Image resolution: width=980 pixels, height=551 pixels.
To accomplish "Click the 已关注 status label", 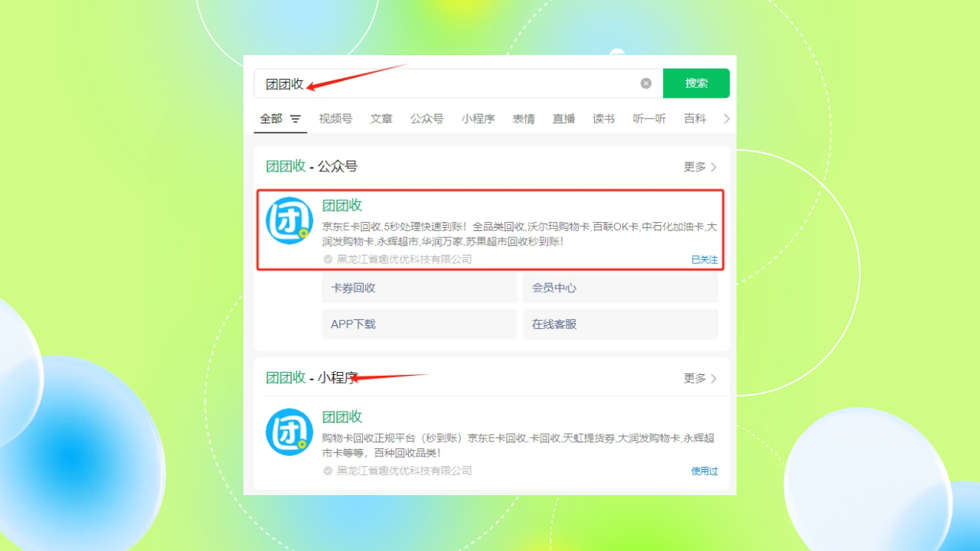I will 704,260.
